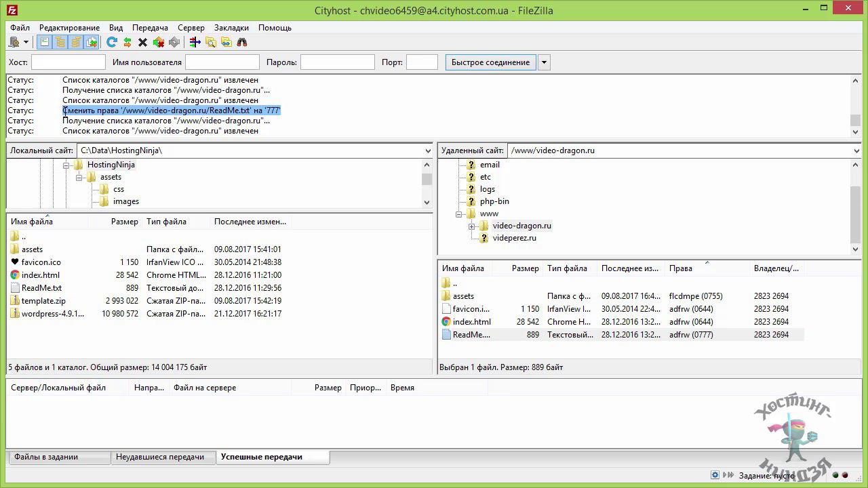Select the videperez.ru remote folder
The height and width of the screenshot is (488, 868).
pos(514,238)
